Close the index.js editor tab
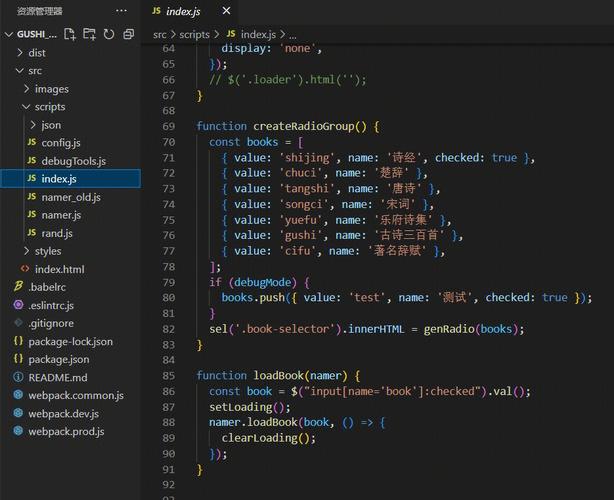This screenshot has width=614, height=500. pyautogui.click(x=226, y=11)
